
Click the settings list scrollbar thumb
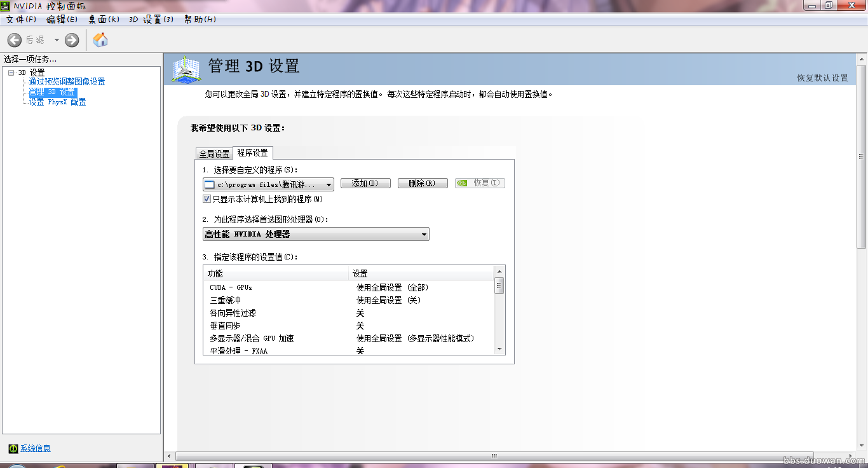click(499, 285)
